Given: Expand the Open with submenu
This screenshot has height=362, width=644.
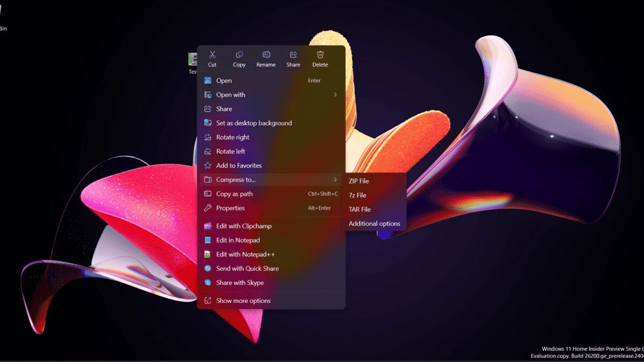Looking at the screenshot, I should [x=335, y=94].
